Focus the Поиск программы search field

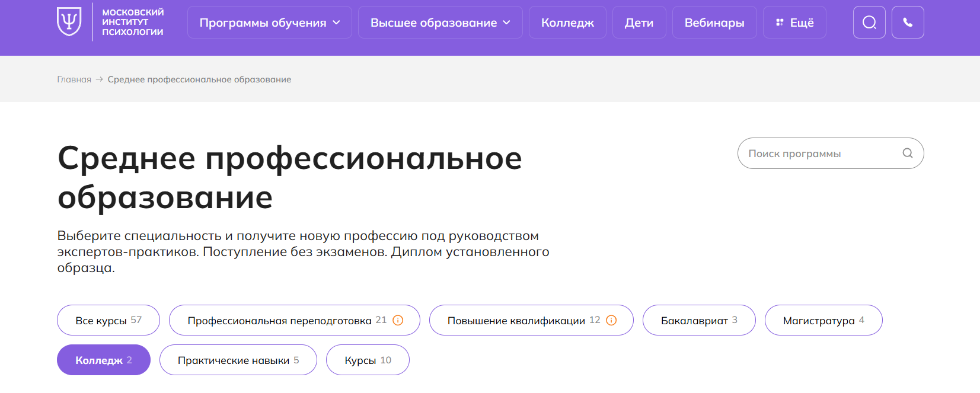[x=831, y=154]
